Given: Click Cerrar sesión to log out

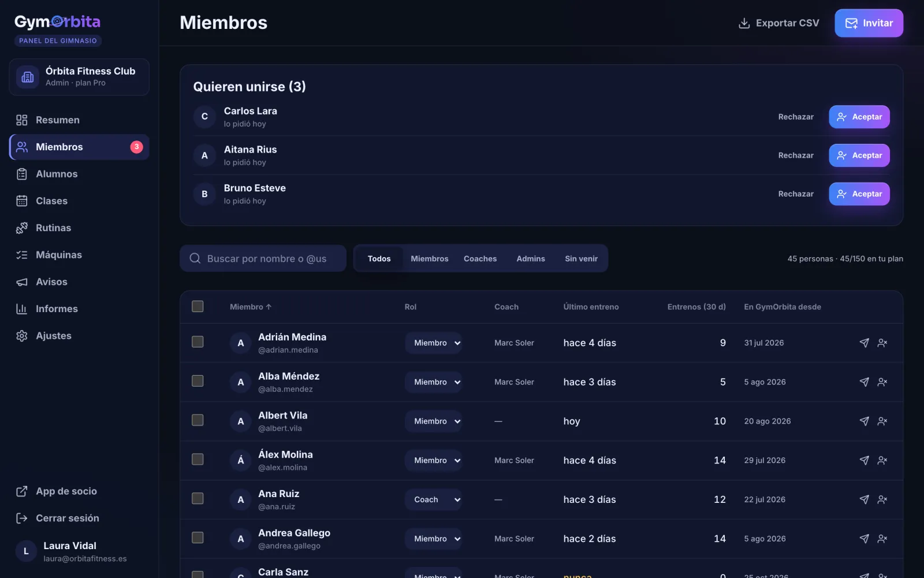Looking at the screenshot, I should pyautogui.click(x=79, y=518).
